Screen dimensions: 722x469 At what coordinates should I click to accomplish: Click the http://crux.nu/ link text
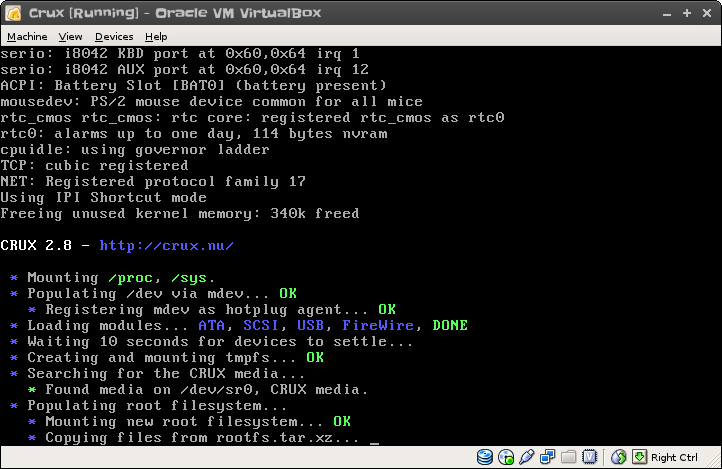(167, 245)
